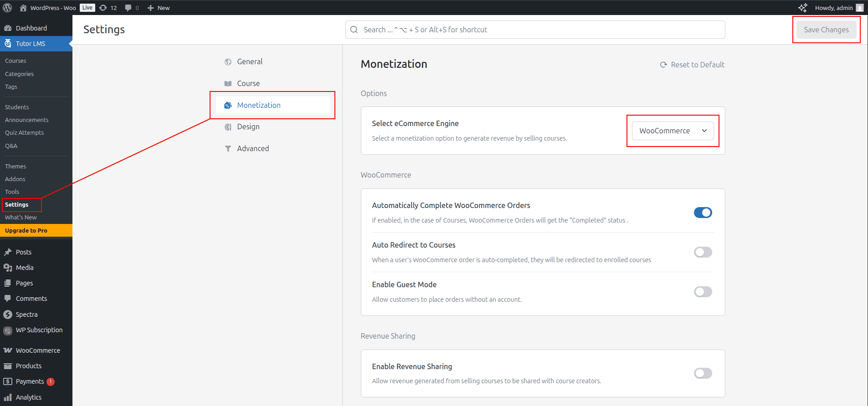The image size is (868, 406).
Task: Click Reset to Default link
Action: click(692, 65)
